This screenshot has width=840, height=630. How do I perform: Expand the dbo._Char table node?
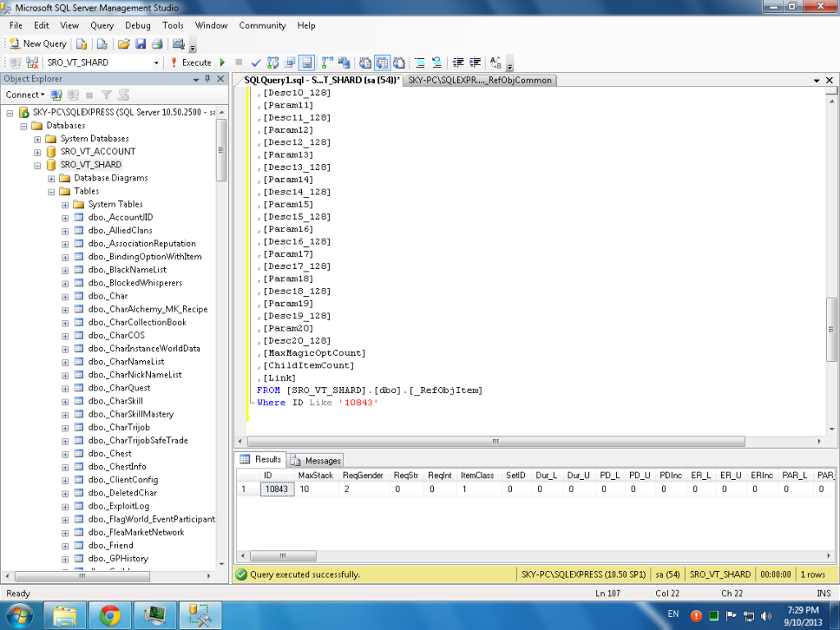66,297
